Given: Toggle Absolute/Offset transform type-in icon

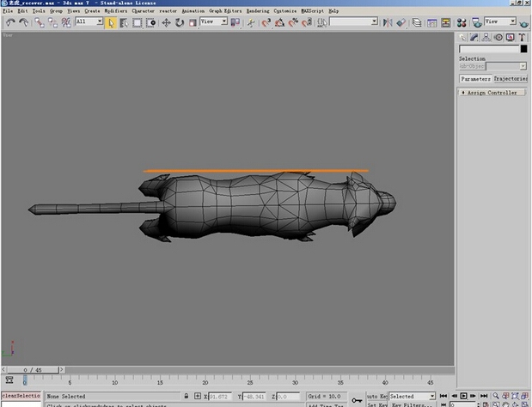Looking at the screenshot, I should [198, 396].
